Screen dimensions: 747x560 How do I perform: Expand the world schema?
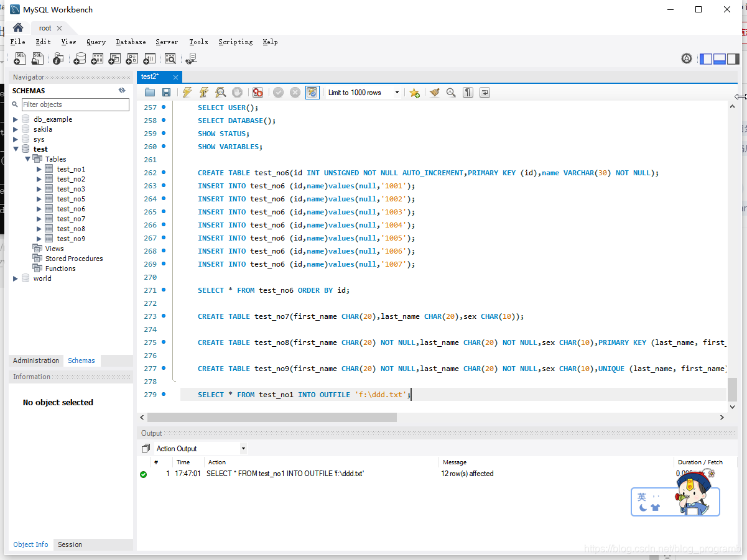(16, 278)
